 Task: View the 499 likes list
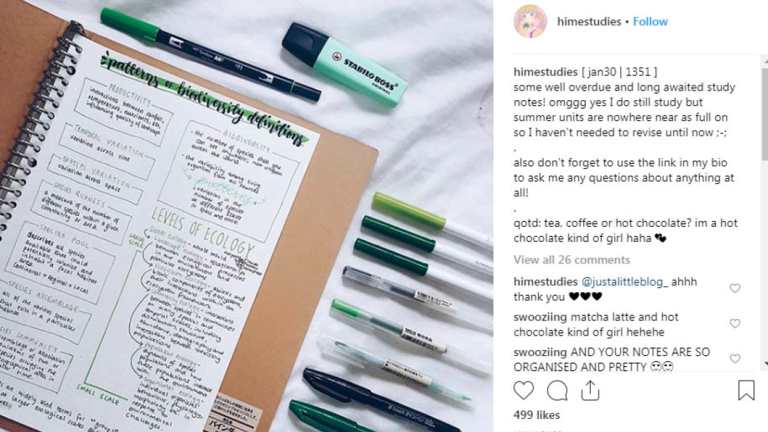pyautogui.click(x=536, y=415)
